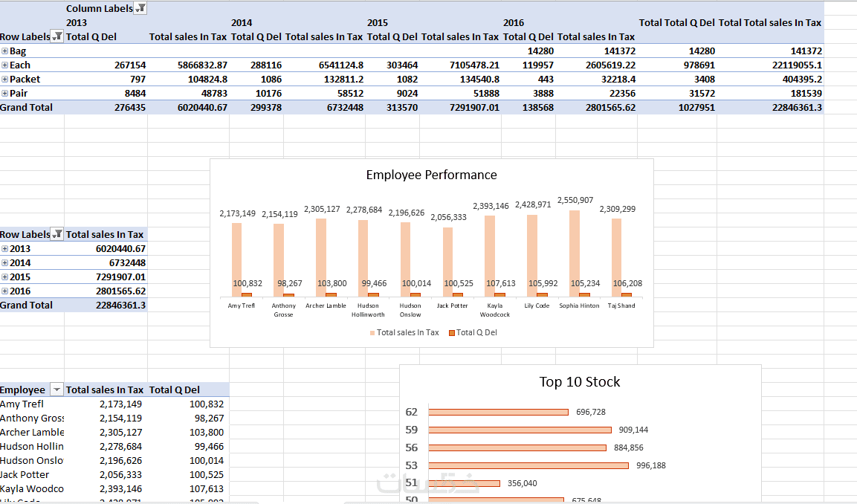Screen dimensions: 857x504
Task: Select the 7291907.01 cell in yearly pivot
Action: [x=106, y=277]
